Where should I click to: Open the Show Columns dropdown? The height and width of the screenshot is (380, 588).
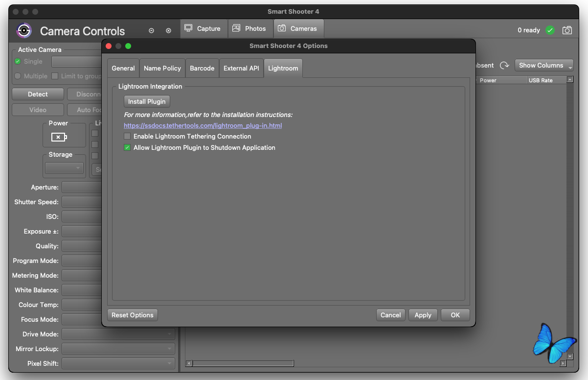click(544, 65)
